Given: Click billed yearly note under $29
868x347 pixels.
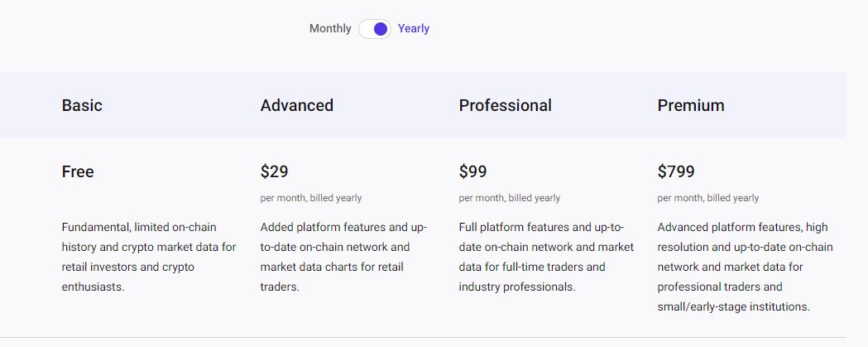Looking at the screenshot, I should (311, 198).
